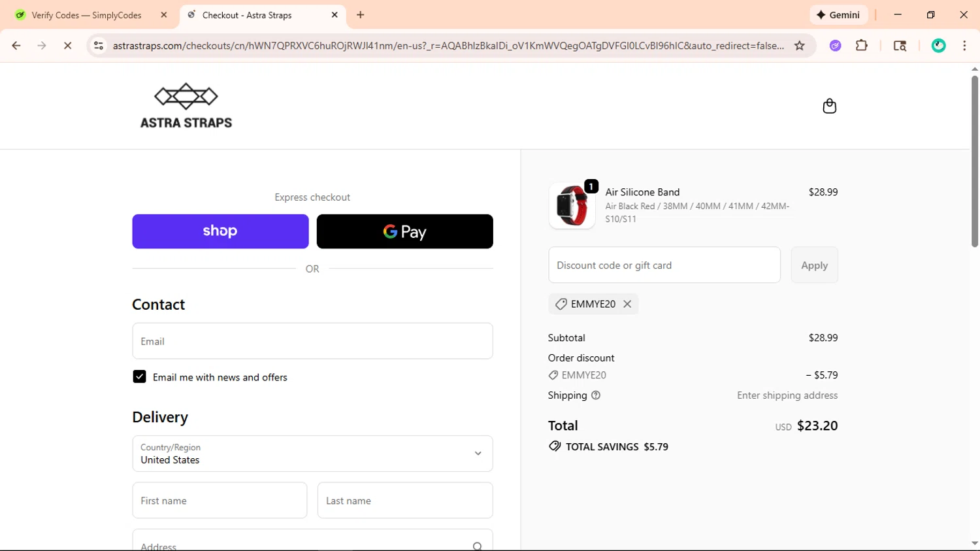Click the scrollbar down arrow

[x=974, y=543]
